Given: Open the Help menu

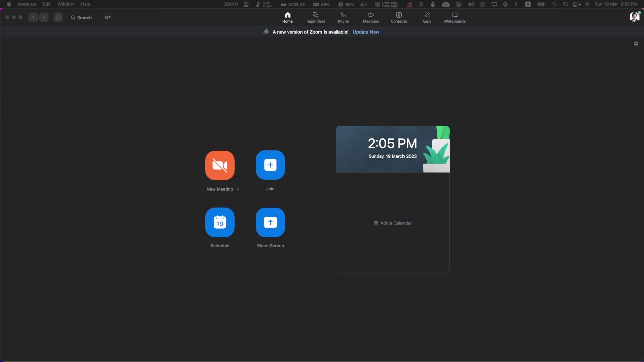Looking at the screenshot, I should [x=85, y=4].
